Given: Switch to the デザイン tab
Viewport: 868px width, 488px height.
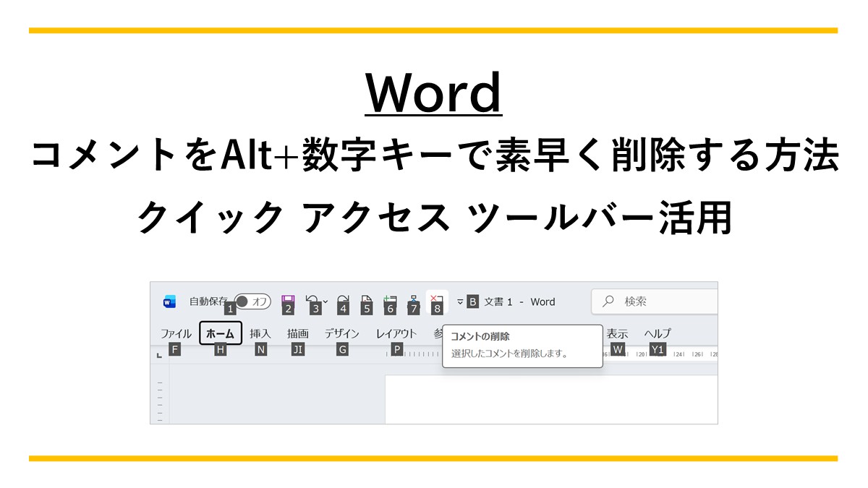Looking at the screenshot, I should click(x=342, y=333).
